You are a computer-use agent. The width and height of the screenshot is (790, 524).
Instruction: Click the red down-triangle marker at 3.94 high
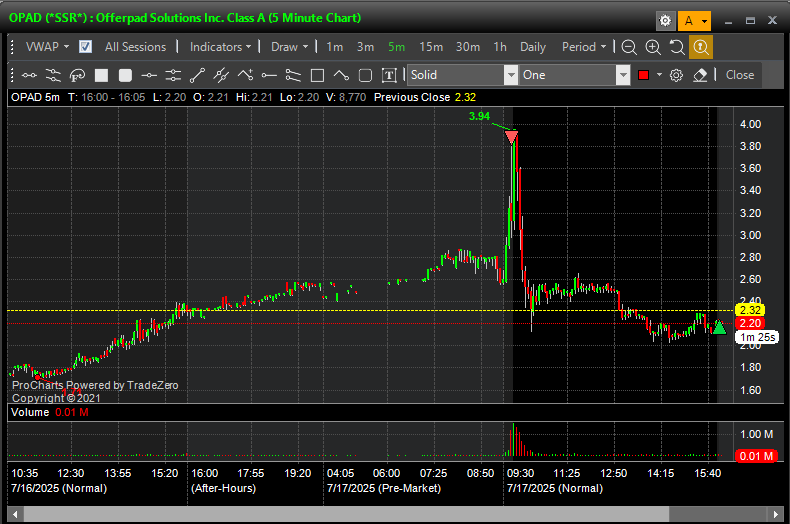pyautogui.click(x=511, y=137)
